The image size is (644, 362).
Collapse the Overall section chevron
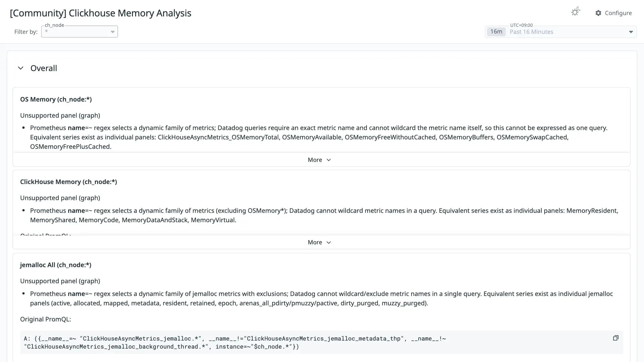pos(20,68)
